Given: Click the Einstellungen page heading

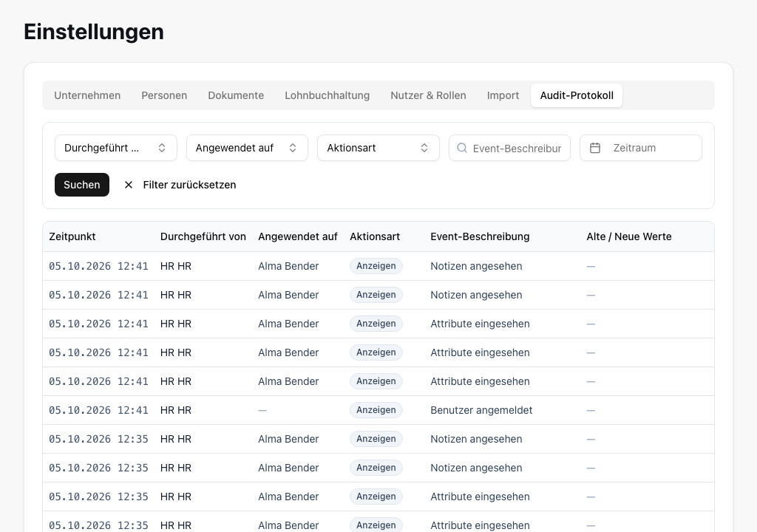Looking at the screenshot, I should [x=94, y=32].
